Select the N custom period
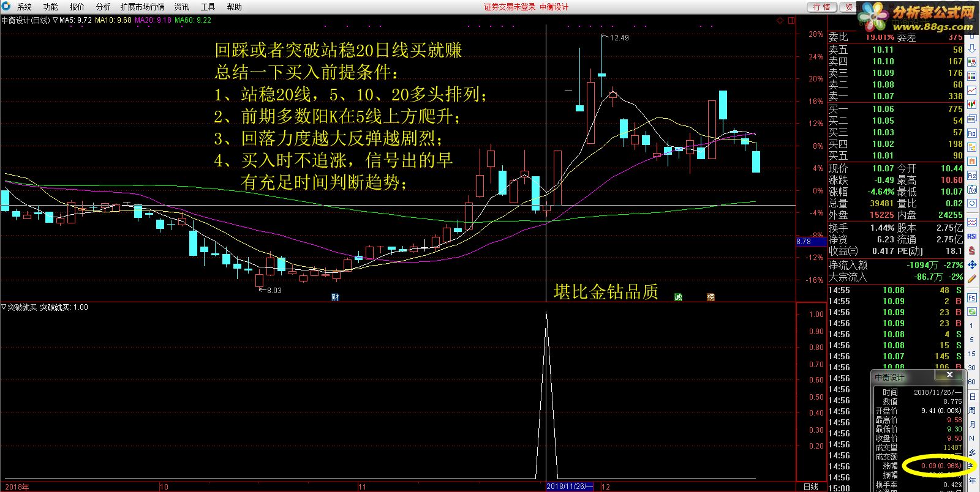The image size is (980, 492). 972,439
